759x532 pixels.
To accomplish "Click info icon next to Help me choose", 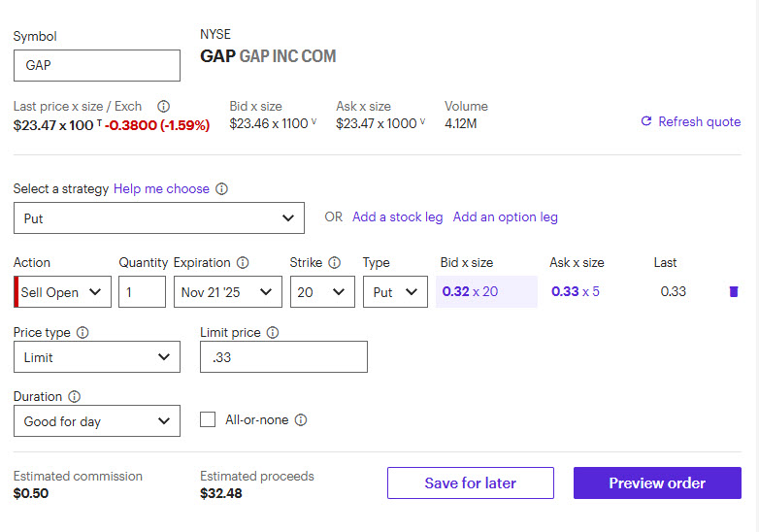I will click(222, 189).
